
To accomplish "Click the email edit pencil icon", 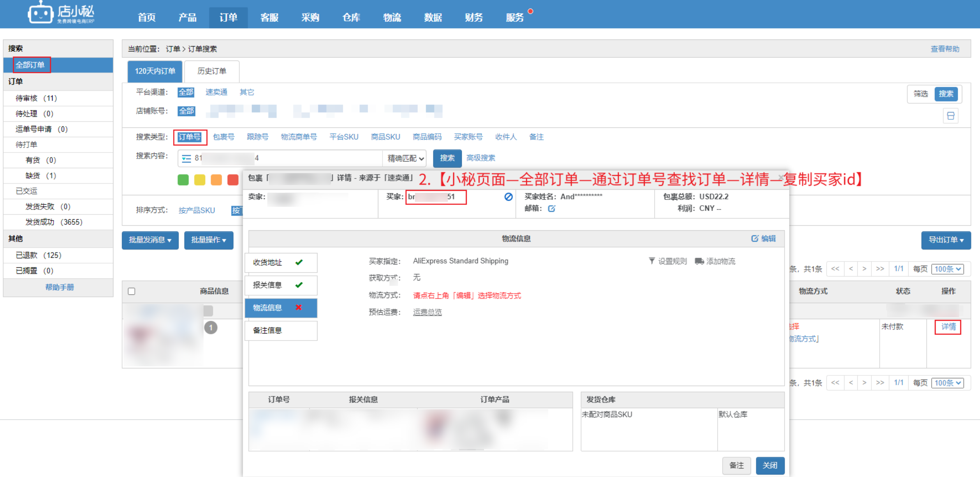I will [551, 208].
